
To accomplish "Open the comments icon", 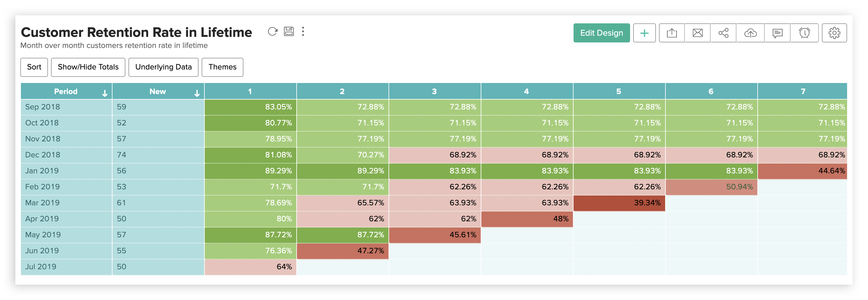I will pyautogui.click(x=777, y=33).
